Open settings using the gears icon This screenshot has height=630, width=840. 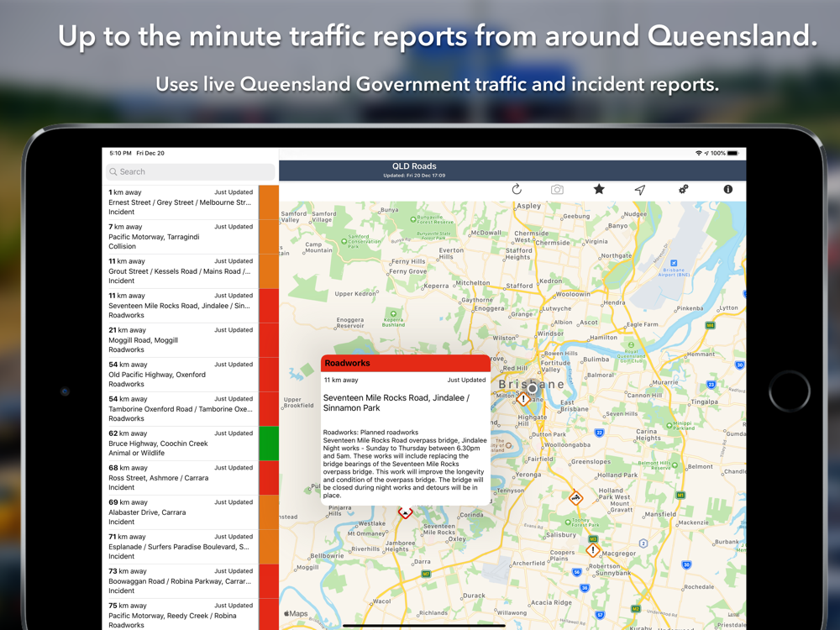tap(684, 189)
